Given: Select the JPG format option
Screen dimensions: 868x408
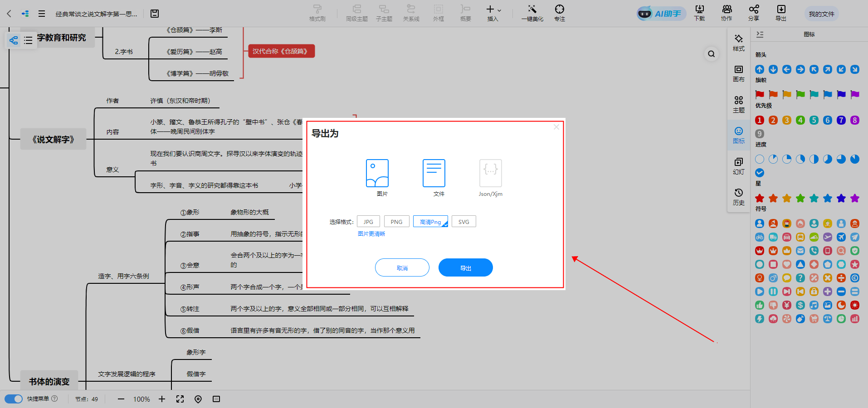Looking at the screenshot, I should [x=368, y=222].
